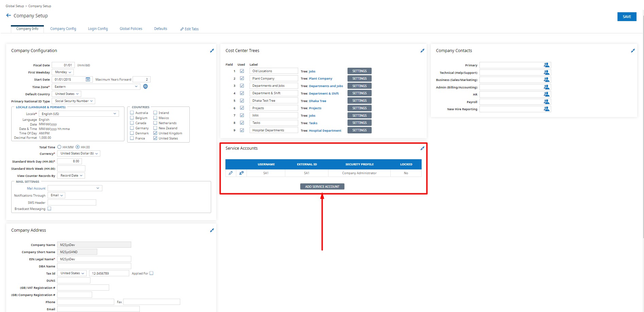Open the First Weekday dropdown
644x312 pixels.
pyautogui.click(x=63, y=72)
